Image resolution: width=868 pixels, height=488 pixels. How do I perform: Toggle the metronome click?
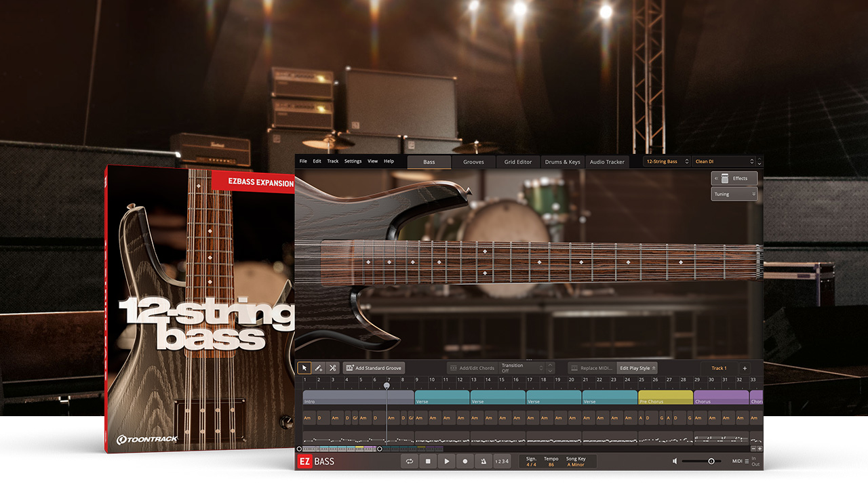(484, 462)
